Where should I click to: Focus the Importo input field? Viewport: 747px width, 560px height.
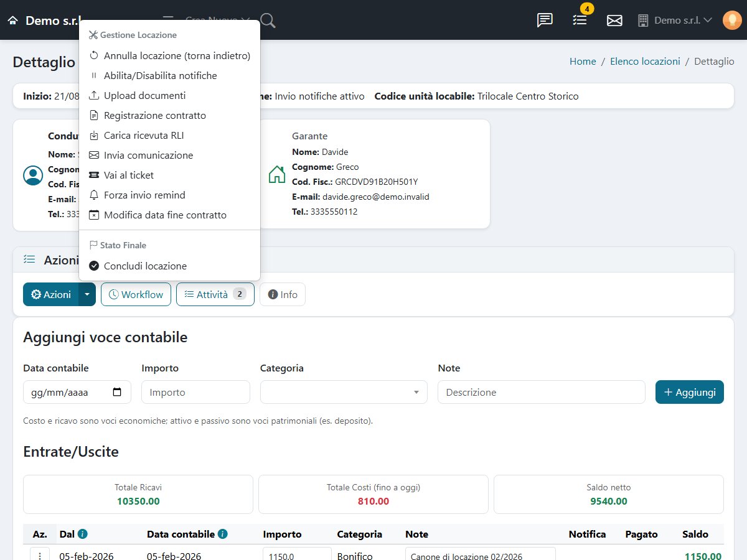pyautogui.click(x=195, y=392)
